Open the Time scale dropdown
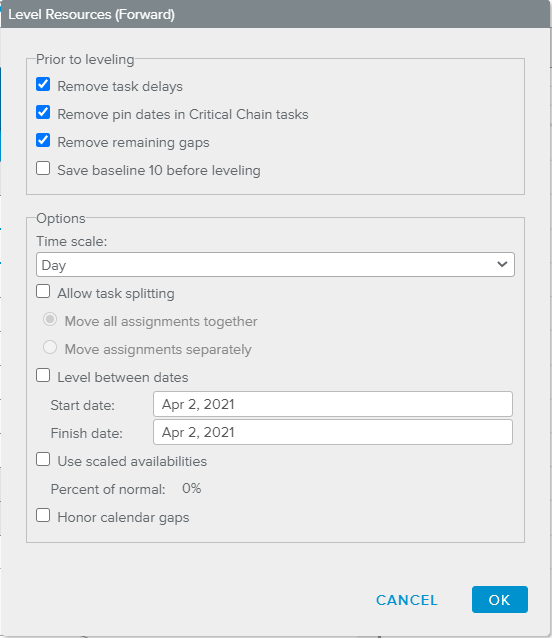Image resolution: width=552 pixels, height=638 pixels. point(275,265)
